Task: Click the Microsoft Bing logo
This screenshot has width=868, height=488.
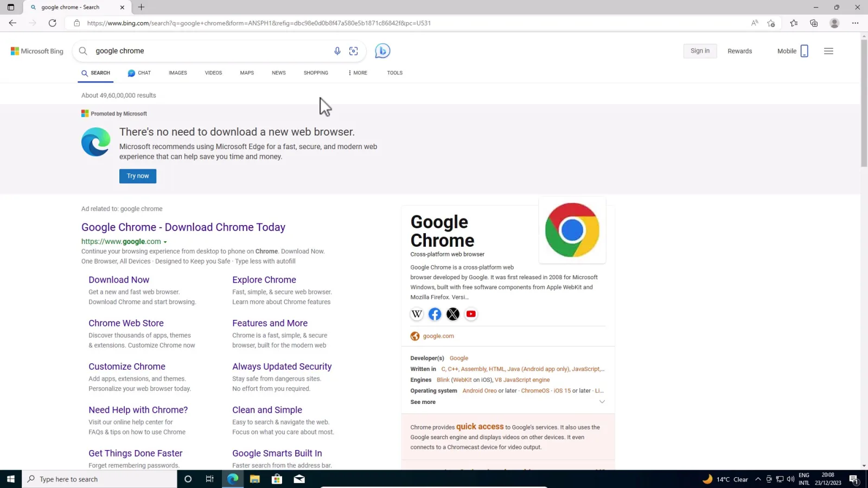Action: pyautogui.click(x=37, y=51)
